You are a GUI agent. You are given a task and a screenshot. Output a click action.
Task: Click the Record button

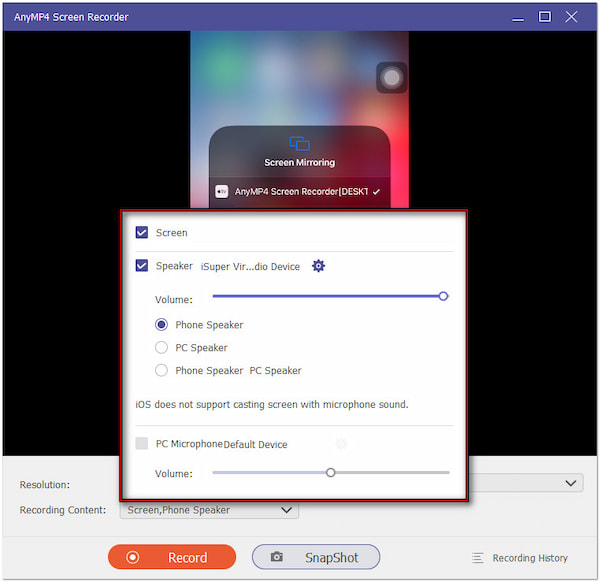pyautogui.click(x=172, y=557)
